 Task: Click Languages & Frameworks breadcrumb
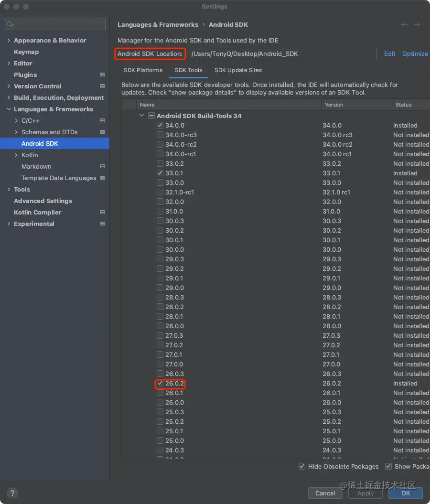[158, 24]
